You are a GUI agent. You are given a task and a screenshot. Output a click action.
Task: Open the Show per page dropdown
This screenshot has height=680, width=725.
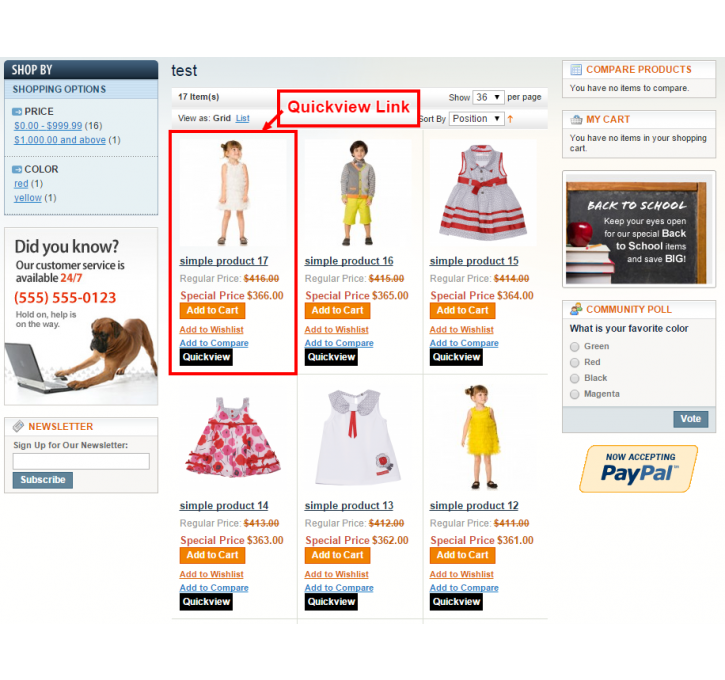coord(489,97)
